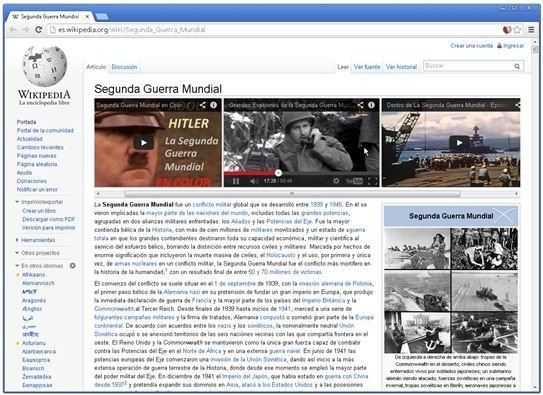Click the search magnifier icon
The image size is (543, 395).
pyautogui.click(x=517, y=66)
